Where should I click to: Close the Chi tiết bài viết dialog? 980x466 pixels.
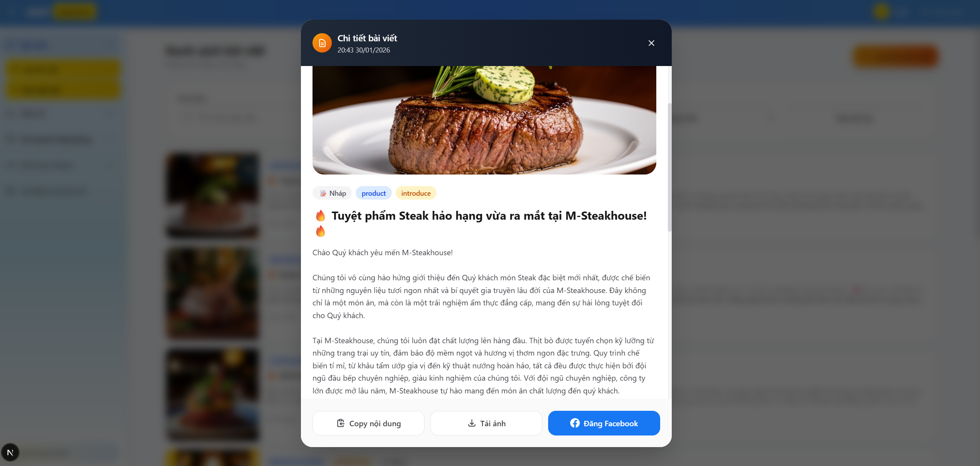[651, 43]
